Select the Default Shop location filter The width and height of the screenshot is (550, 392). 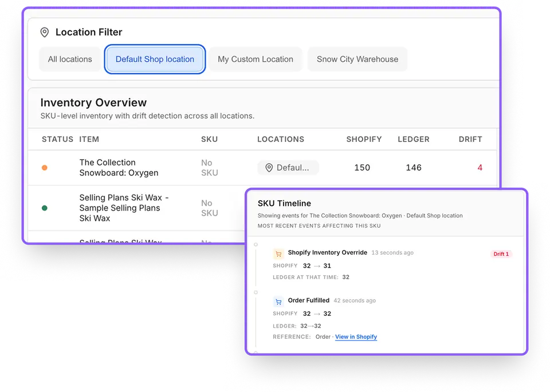pyautogui.click(x=155, y=59)
